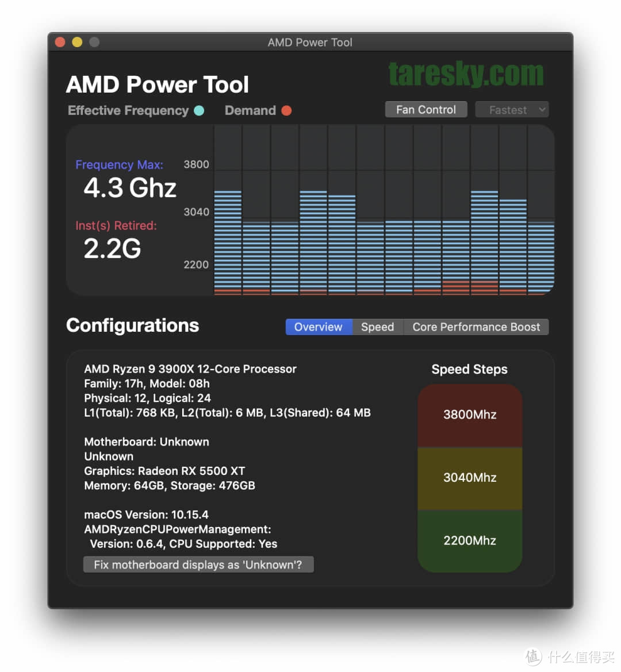Click the yellow 3040Mhz speed step block

(x=470, y=478)
